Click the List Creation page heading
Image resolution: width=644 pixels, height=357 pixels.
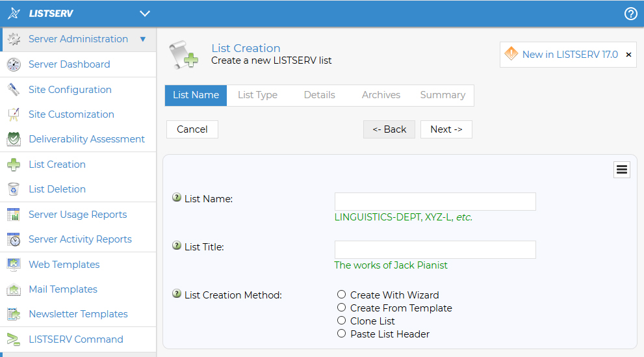pos(246,48)
